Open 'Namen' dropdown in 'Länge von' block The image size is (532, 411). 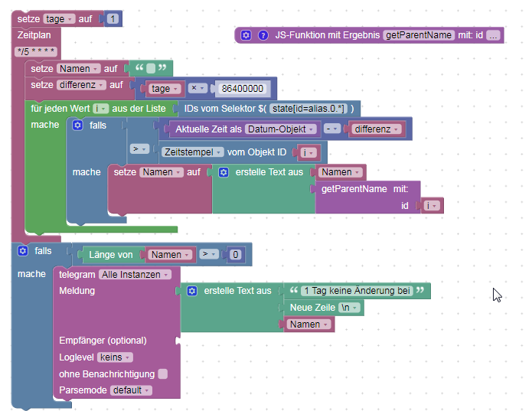point(170,255)
